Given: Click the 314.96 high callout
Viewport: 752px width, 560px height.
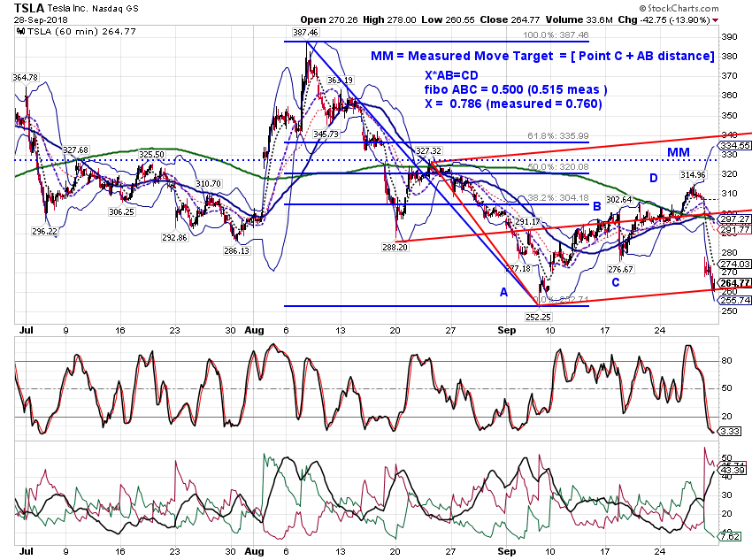Looking at the screenshot, I should coord(693,174).
